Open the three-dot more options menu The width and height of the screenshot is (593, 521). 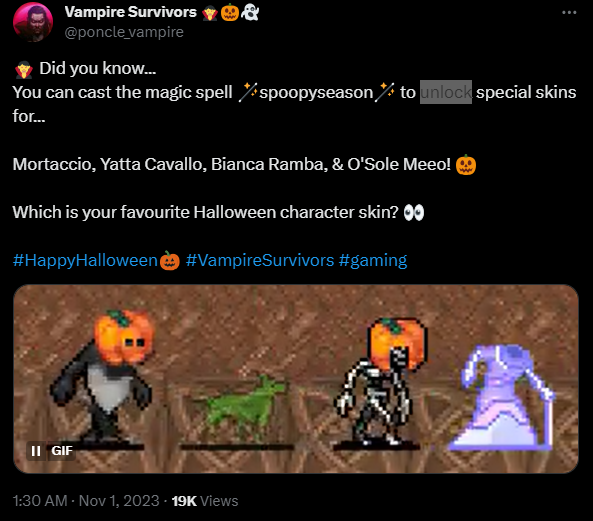point(569,12)
